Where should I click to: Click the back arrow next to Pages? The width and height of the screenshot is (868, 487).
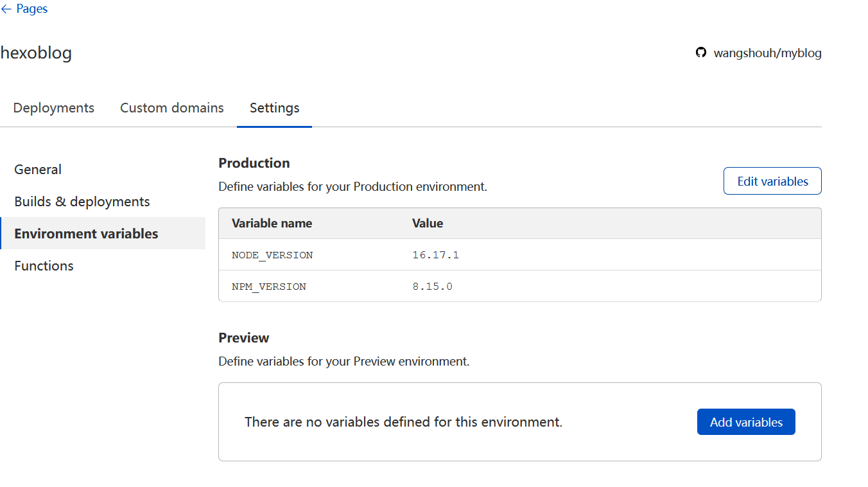[x=8, y=8]
